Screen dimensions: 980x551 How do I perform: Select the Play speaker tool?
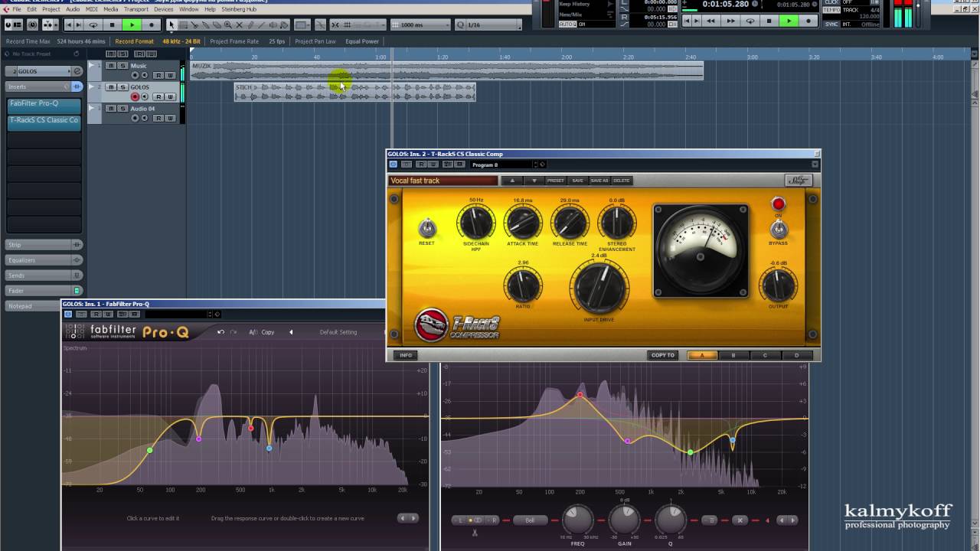pos(273,25)
